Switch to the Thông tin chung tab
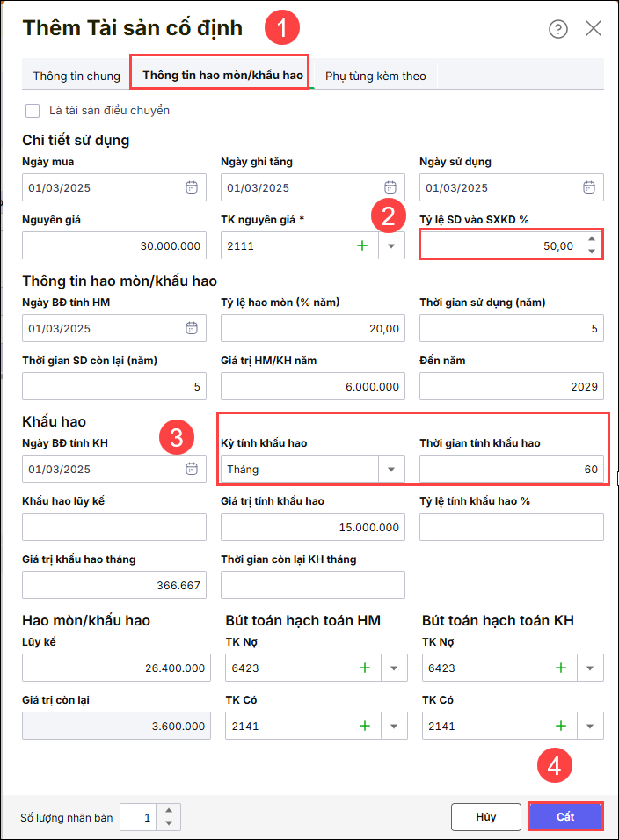Screen dimensions: 619x840 click(76, 76)
